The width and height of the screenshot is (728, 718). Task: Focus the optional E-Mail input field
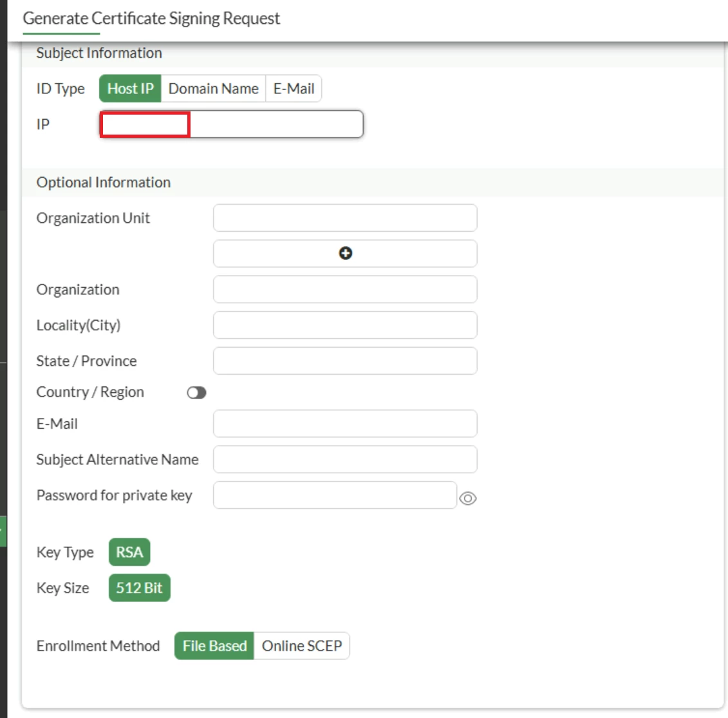click(x=345, y=424)
